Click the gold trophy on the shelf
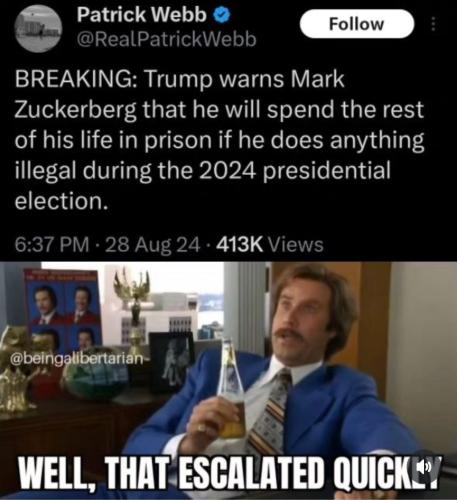The image size is (457, 500). [x=133, y=308]
